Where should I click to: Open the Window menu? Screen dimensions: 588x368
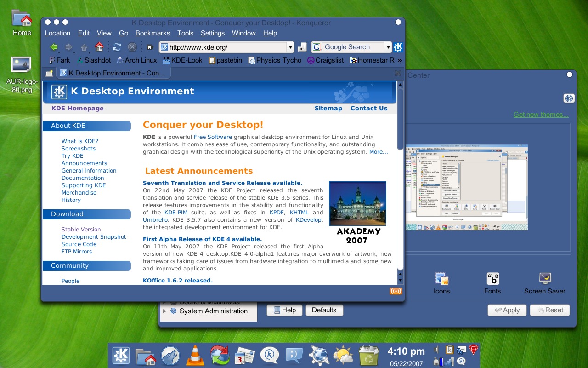click(x=243, y=33)
